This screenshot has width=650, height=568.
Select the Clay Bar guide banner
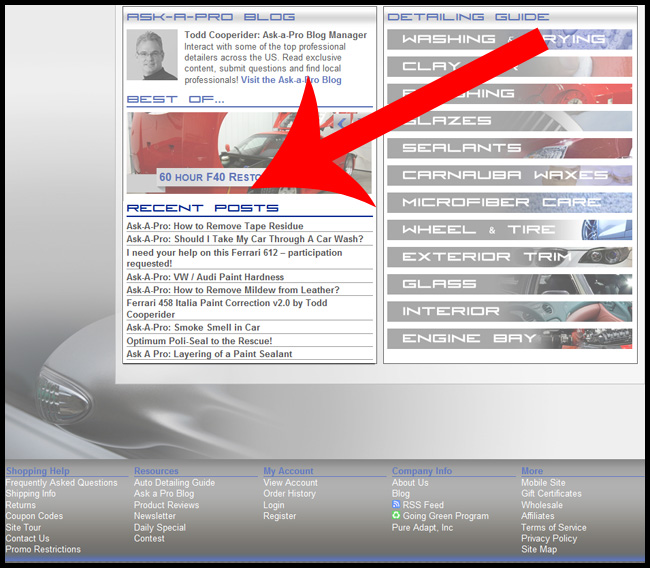(x=509, y=67)
